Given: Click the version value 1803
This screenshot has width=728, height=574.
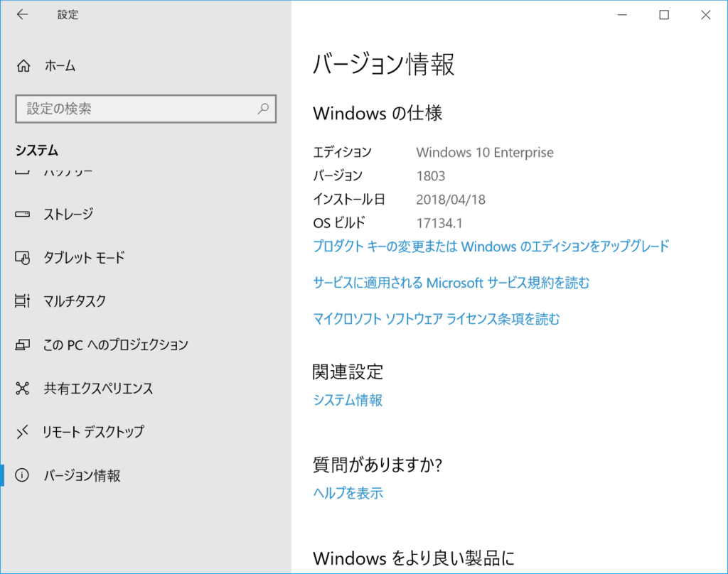Looking at the screenshot, I should (431, 176).
